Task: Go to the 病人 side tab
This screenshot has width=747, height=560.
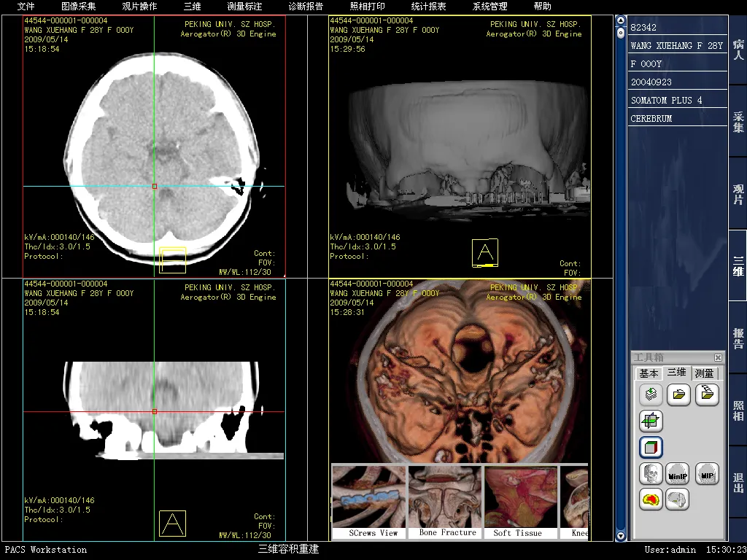Action: (738, 50)
